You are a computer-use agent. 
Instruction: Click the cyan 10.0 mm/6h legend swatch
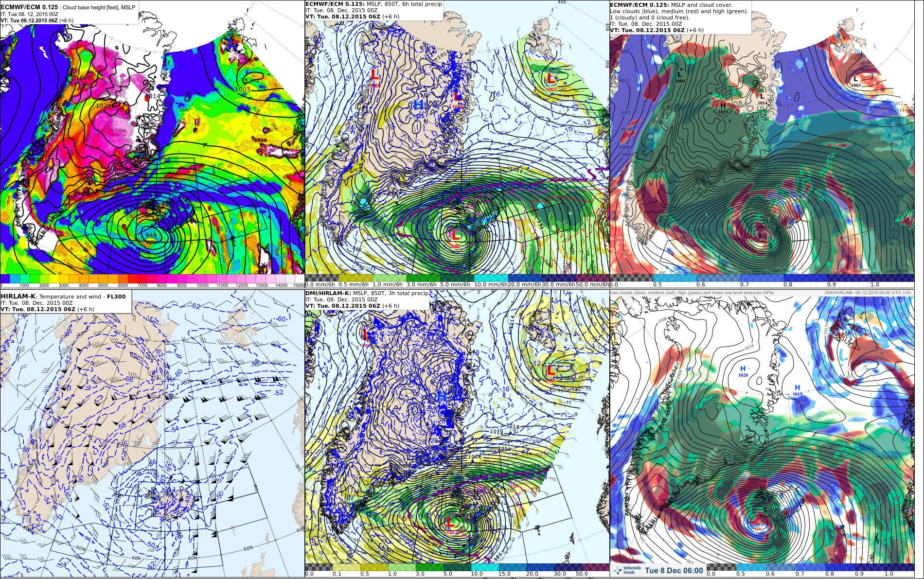pos(491,278)
